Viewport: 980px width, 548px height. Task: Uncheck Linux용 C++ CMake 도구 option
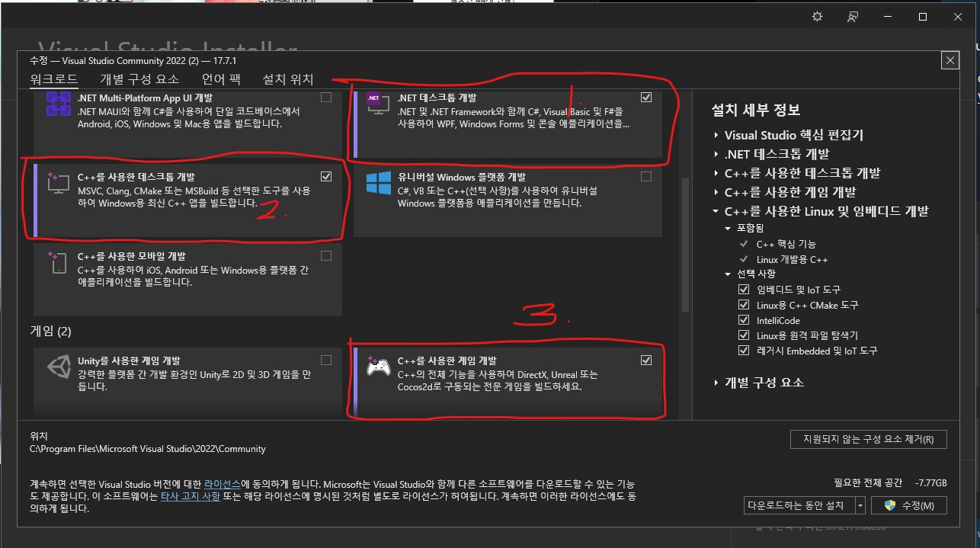[x=744, y=305]
